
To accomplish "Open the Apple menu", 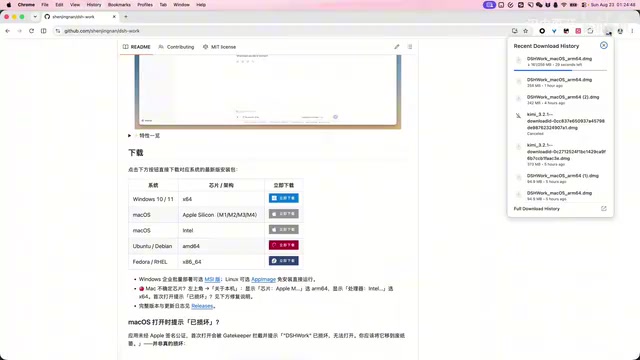I will (9, 5).
